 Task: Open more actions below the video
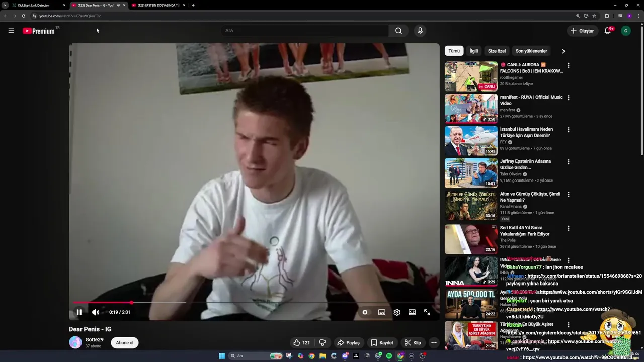[434, 343]
